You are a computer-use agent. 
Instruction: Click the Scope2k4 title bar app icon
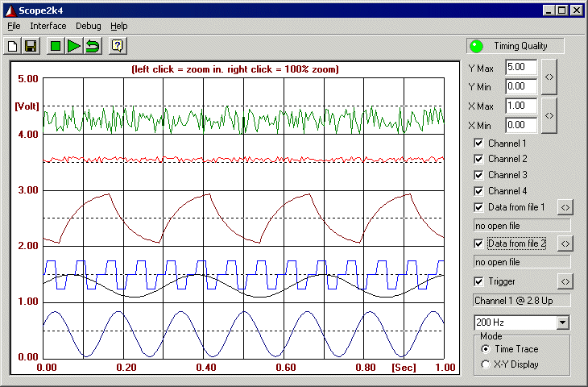point(11,10)
